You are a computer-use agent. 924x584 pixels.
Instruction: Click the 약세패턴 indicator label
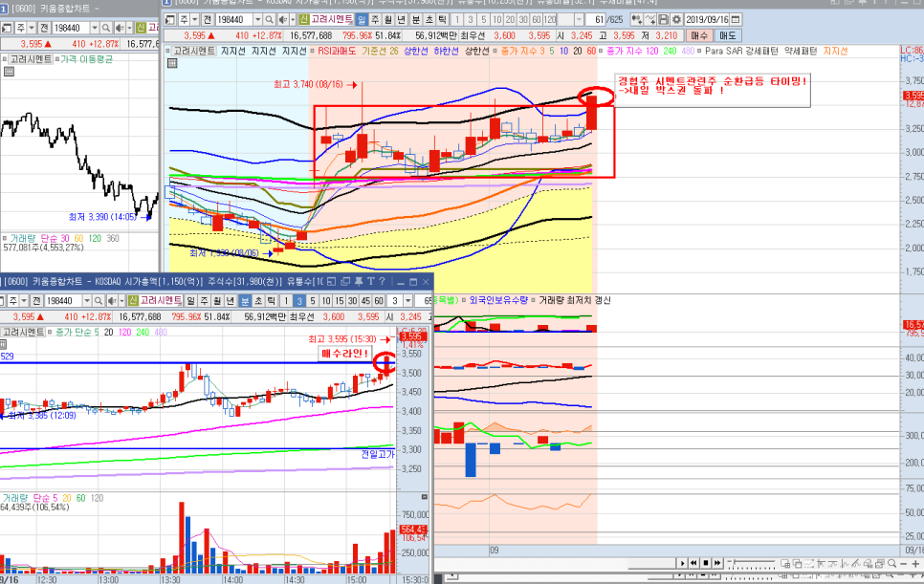(801, 52)
